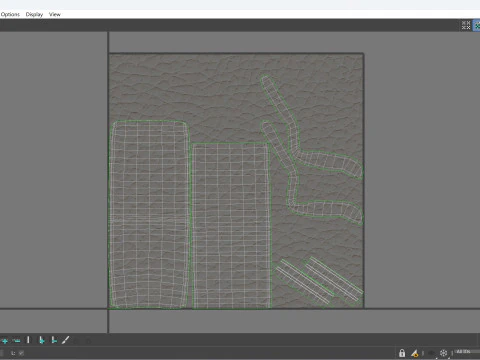480x360 pixels.
Task: Click the snowflake-style wheel icon at bottom right
Action: pyautogui.click(x=443, y=353)
